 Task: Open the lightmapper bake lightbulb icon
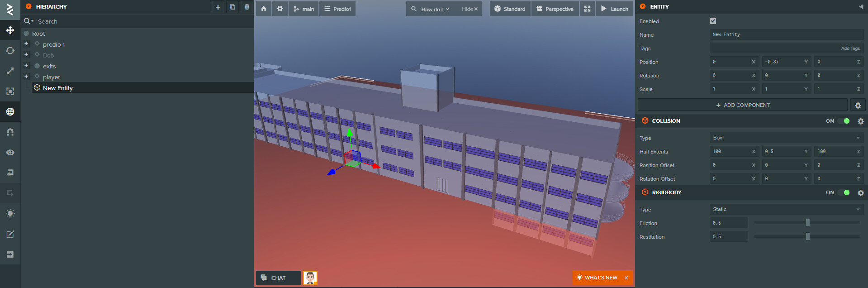[x=10, y=214]
